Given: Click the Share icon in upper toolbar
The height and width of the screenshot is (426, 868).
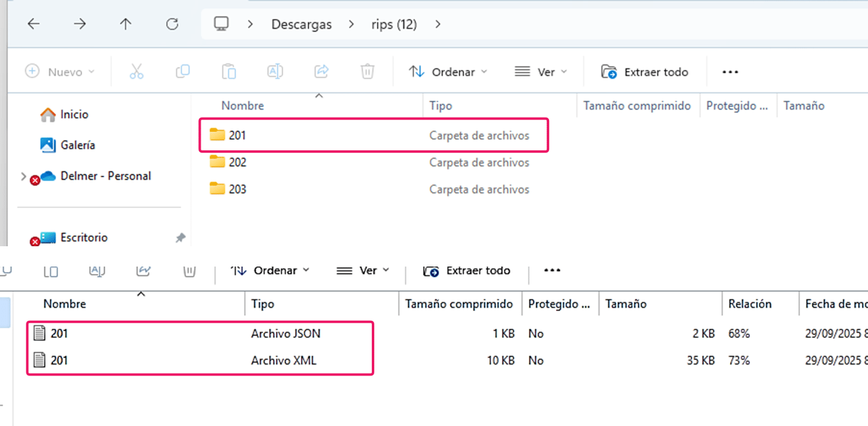Looking at the screenshot, I should coord(321,71).
